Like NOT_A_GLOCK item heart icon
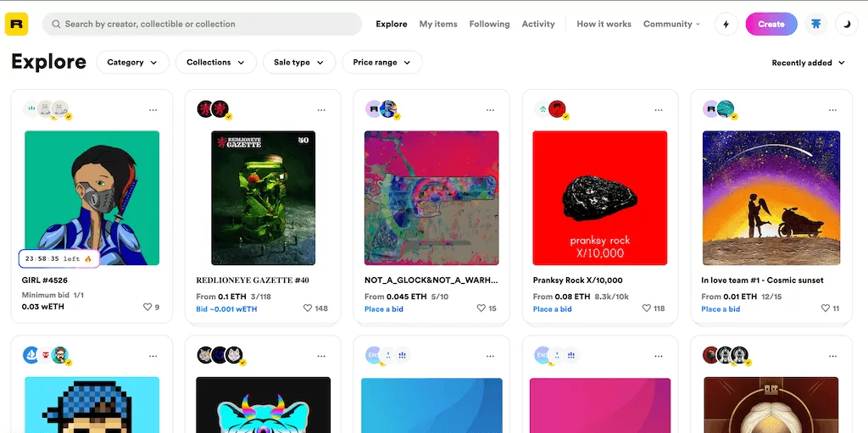 point(481,308)
